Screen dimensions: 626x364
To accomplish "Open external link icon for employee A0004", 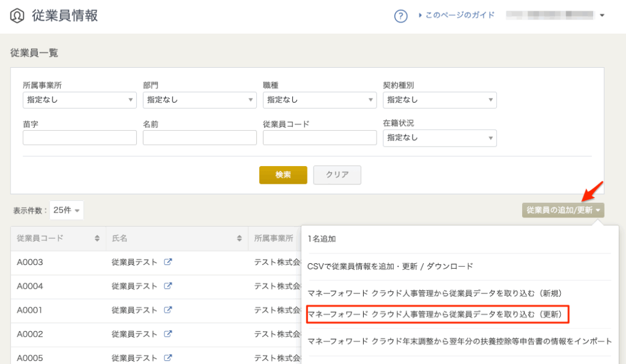I will (x=168, y=286).
